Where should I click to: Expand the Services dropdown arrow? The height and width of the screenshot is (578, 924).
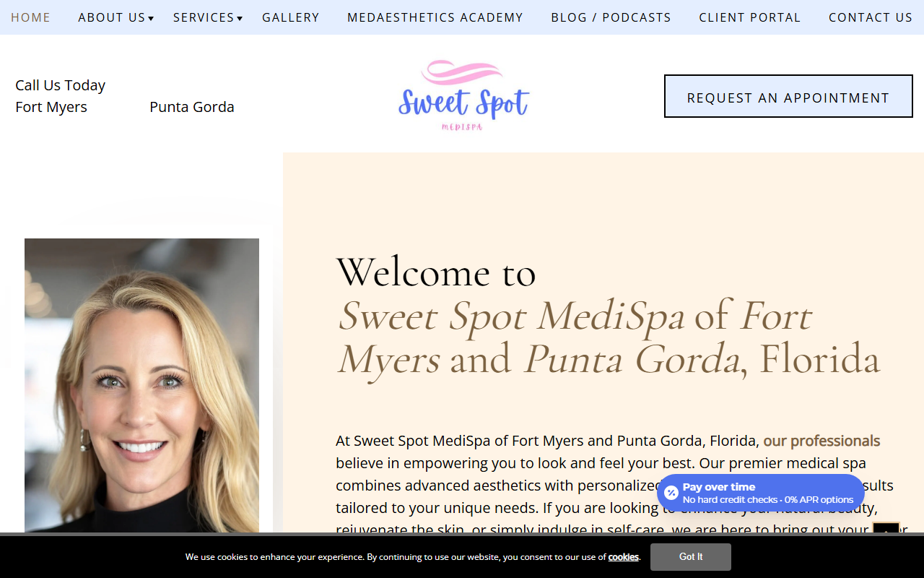coord(240,19)
